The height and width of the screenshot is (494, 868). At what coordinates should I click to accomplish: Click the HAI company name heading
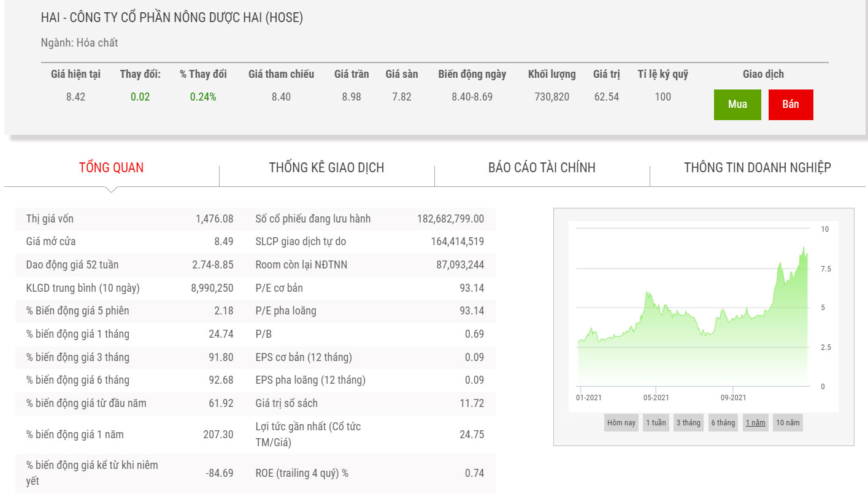172,18
